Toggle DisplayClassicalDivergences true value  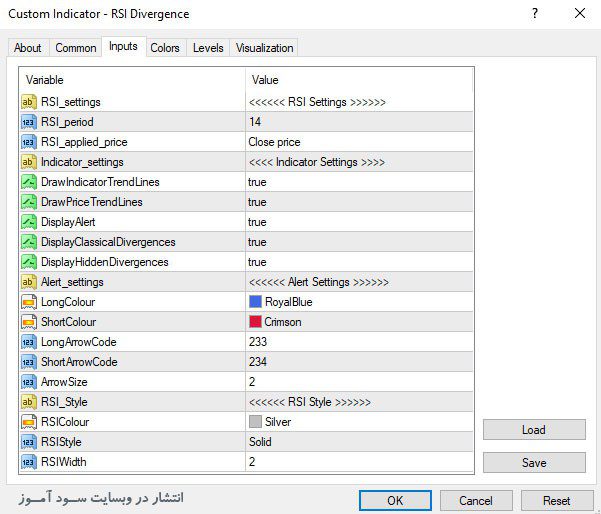tap(258, 242)
